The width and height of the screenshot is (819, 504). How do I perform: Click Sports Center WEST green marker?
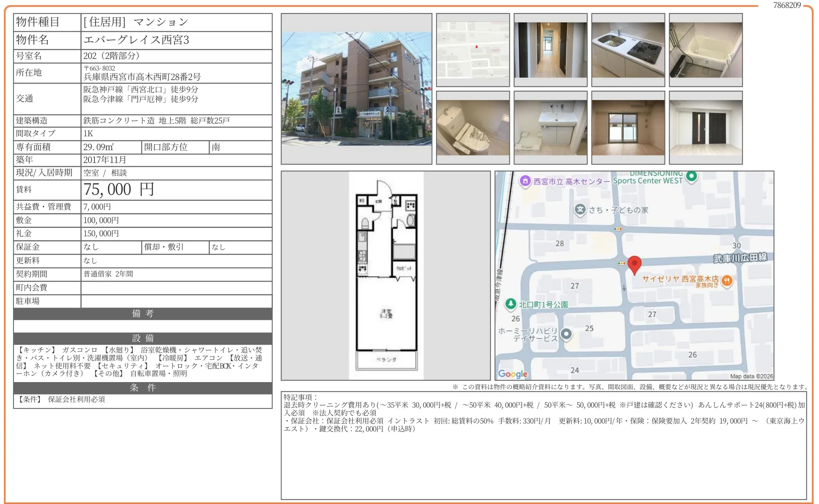coord(692,176)
